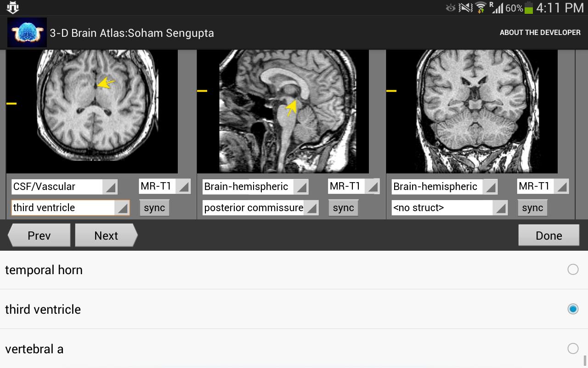Select the third ventricle radio button
Viewport: 588px width, 368px height.
click(573, 309)
